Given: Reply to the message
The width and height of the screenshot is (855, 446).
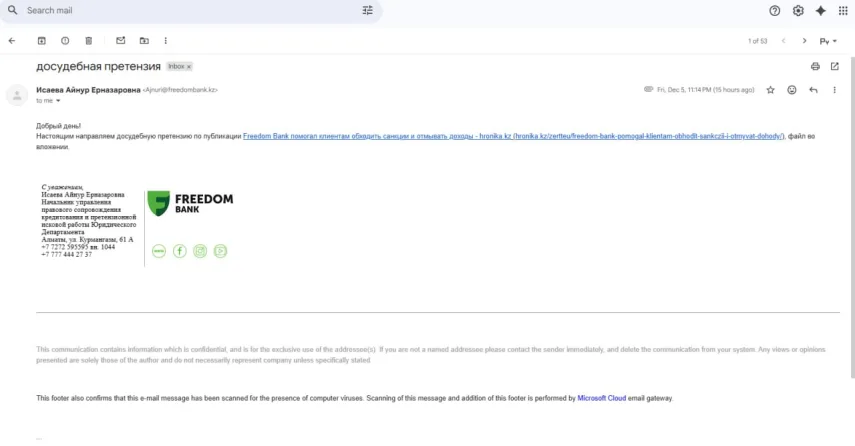Looking at the screenshot, I should [x=813, y=90].
